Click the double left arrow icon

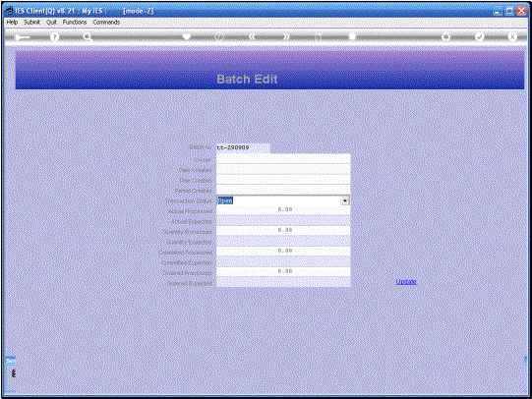[x=252, y=36]
